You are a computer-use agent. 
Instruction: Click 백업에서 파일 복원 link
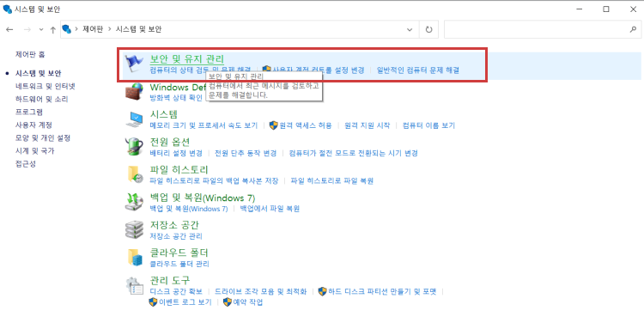(270, 208)
